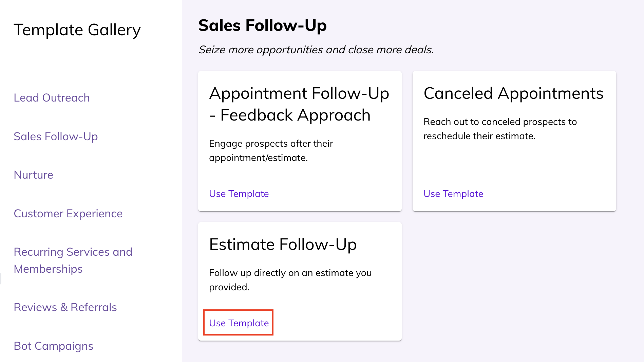The height and width of the screenshot is (362, 644).
Task: Click the Template Gallery heading
Action: (77, 30)
